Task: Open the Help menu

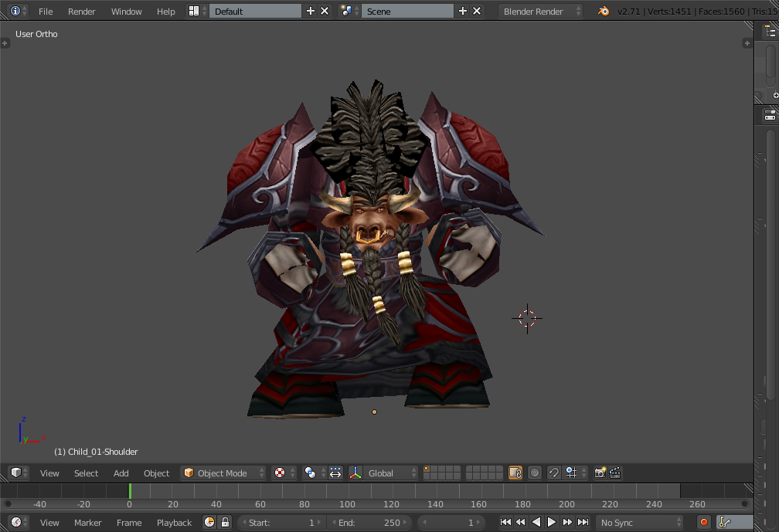Action: (166, 12)
